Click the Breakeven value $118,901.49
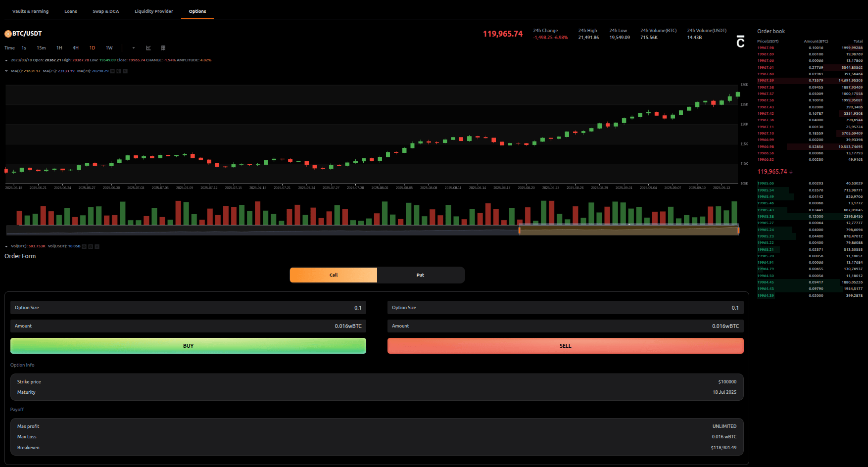This screenshot has width=868, height=467. pos(723,448)
